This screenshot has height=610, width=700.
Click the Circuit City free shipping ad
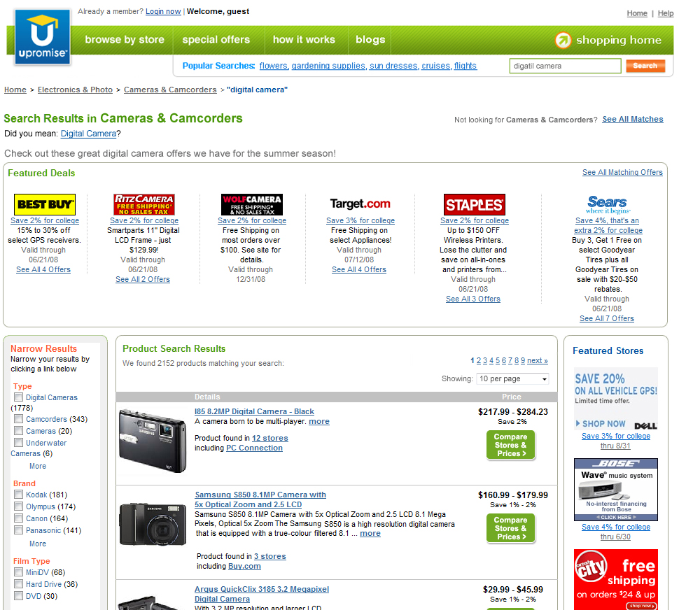[615, 580]
